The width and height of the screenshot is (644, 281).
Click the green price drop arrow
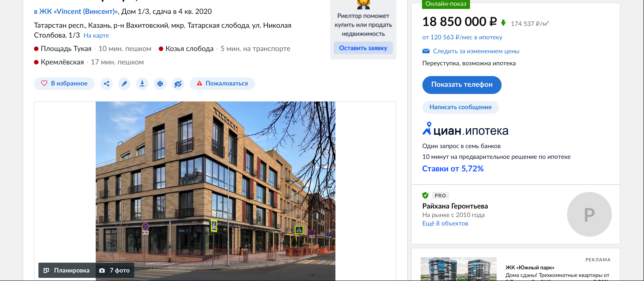503,23
